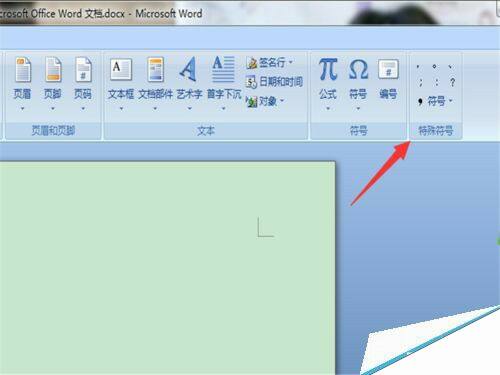Open the 页码 page number menu arrow
The image size is (500, 375).
[83, 108]
